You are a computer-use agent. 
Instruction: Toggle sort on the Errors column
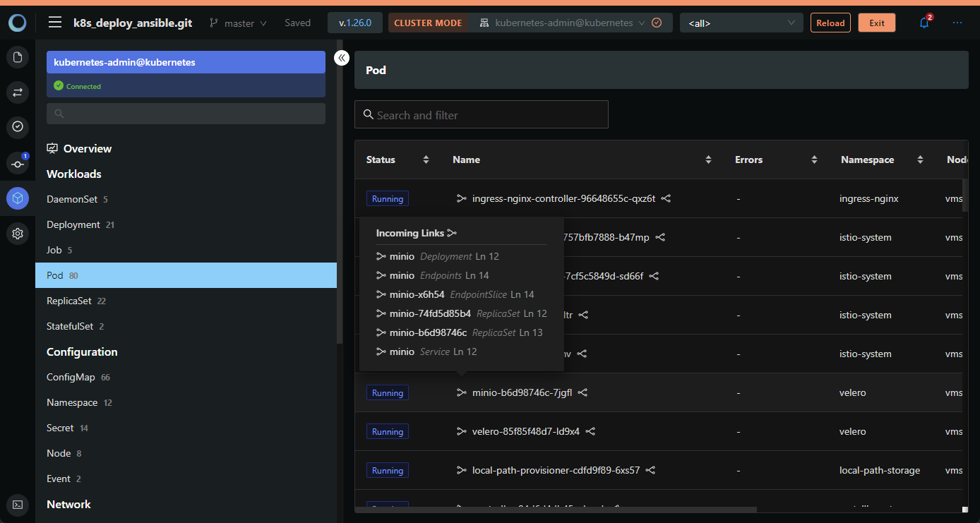tap(814, 160)
